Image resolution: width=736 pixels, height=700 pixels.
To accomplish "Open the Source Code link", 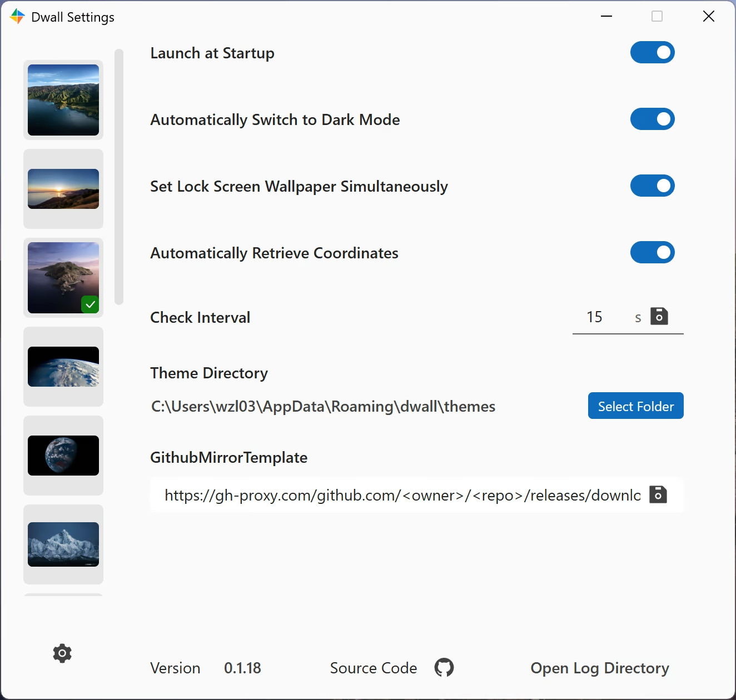I will (x=374, y=668).
